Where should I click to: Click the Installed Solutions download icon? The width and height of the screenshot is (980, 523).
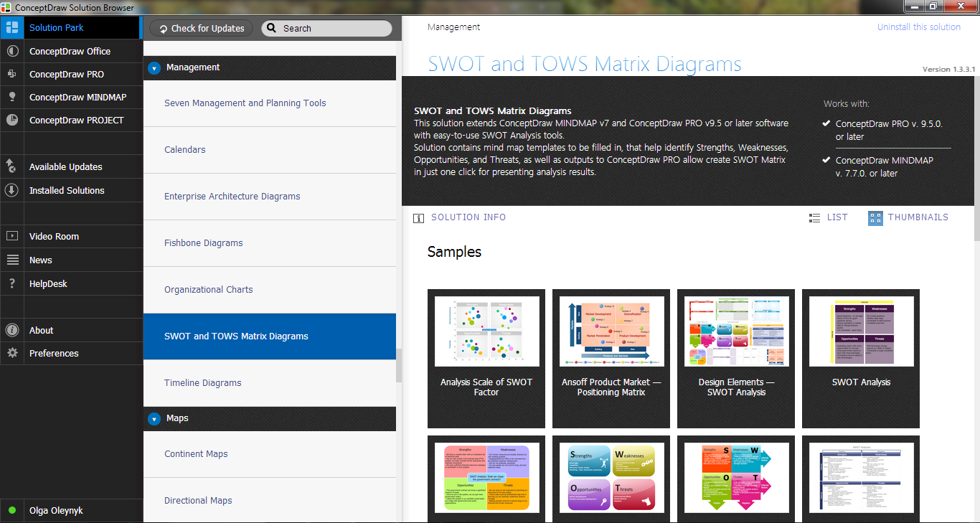tap(11, 191)
